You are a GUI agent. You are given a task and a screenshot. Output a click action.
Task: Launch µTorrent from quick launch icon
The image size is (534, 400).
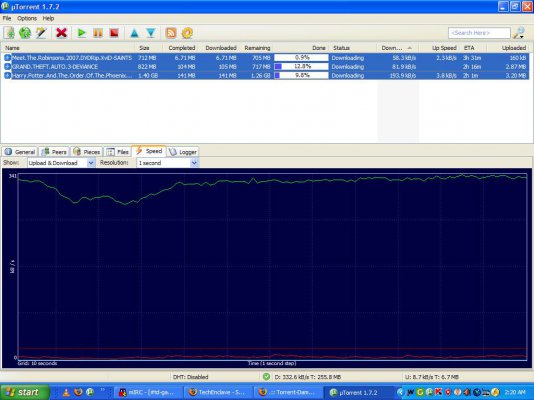(x=90, y=392)
